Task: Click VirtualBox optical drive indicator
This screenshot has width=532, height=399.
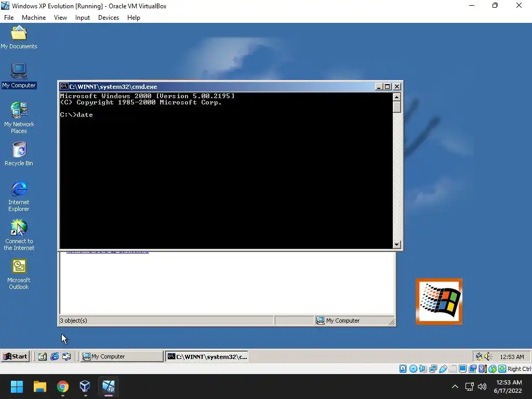Action: point(413,368)
